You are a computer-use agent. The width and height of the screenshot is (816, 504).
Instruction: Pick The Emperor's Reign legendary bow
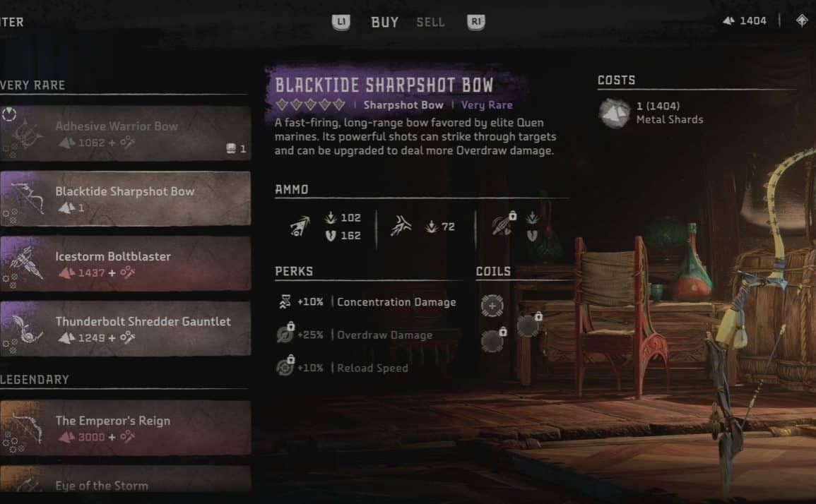coord(125,428)
